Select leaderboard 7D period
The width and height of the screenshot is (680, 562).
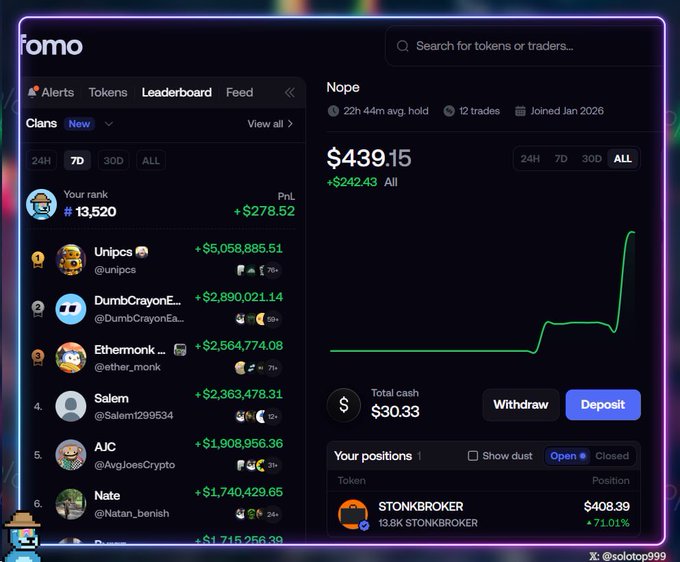tap(77, 160)
